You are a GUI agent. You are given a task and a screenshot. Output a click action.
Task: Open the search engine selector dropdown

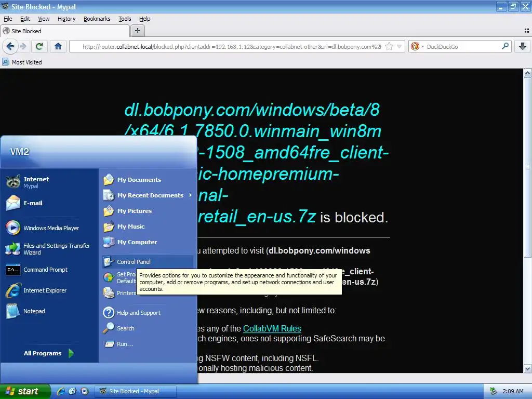coord(417,46)
